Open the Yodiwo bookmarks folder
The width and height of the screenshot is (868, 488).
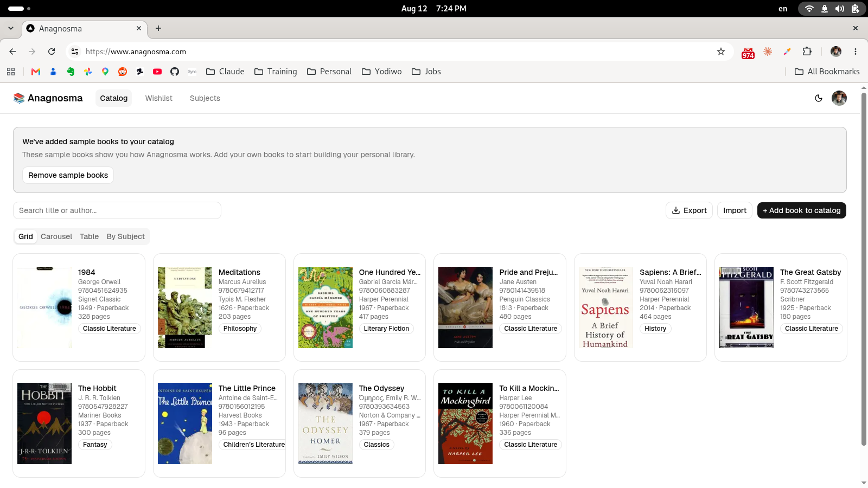click(x=382, y=72)
